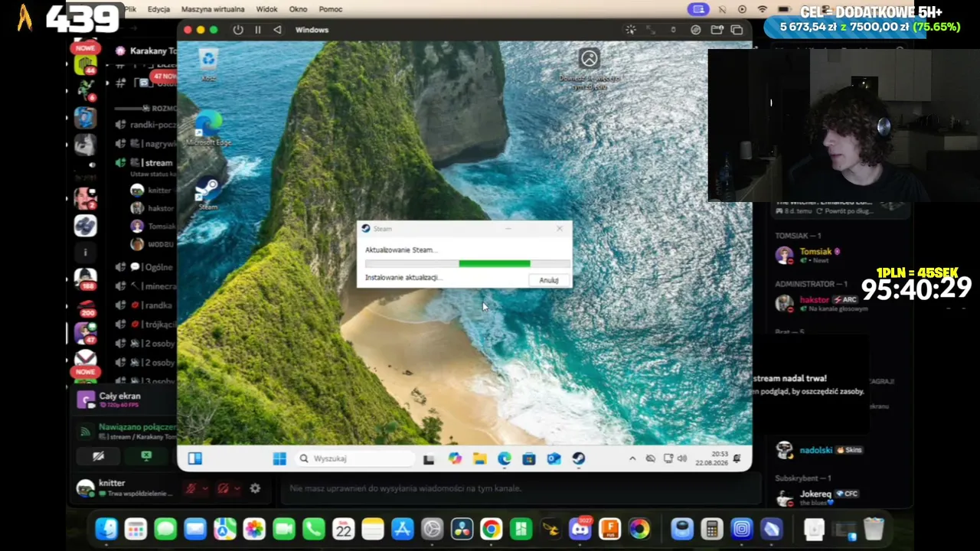This screenshot has width=980, height=551.
Task: Cancel the Steam update with Anuluj
Action: click(x=549, y=280)
